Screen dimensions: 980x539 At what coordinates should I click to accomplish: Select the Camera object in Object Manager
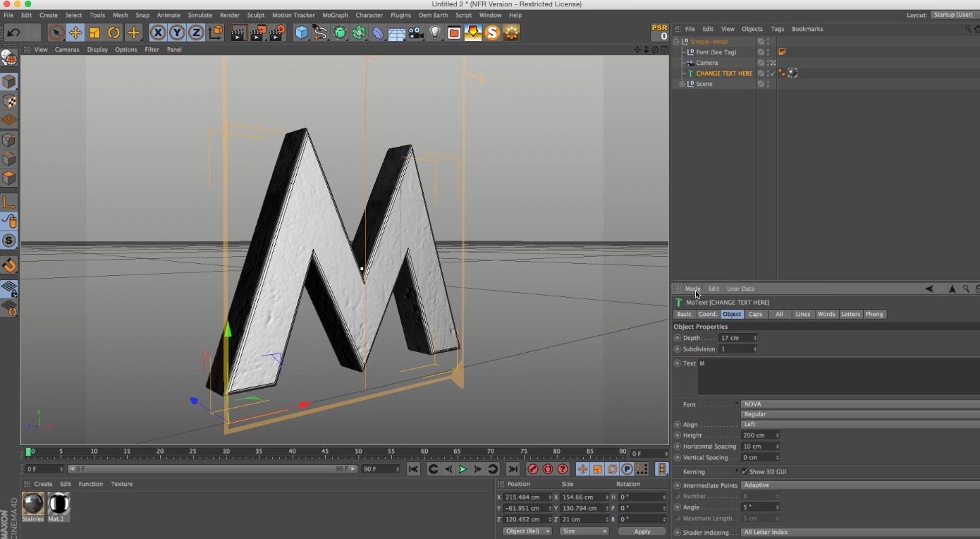707,63
